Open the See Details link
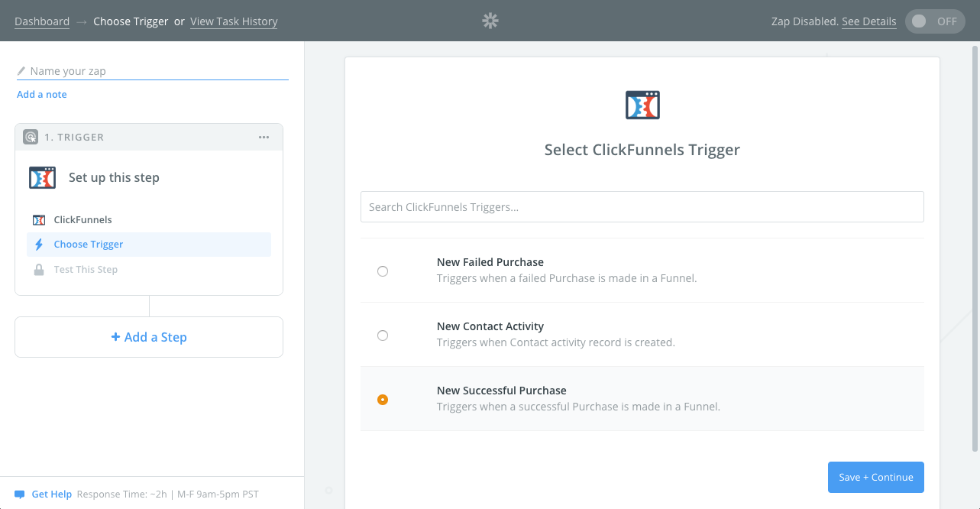The image size is (980, 509). (869, 21)
